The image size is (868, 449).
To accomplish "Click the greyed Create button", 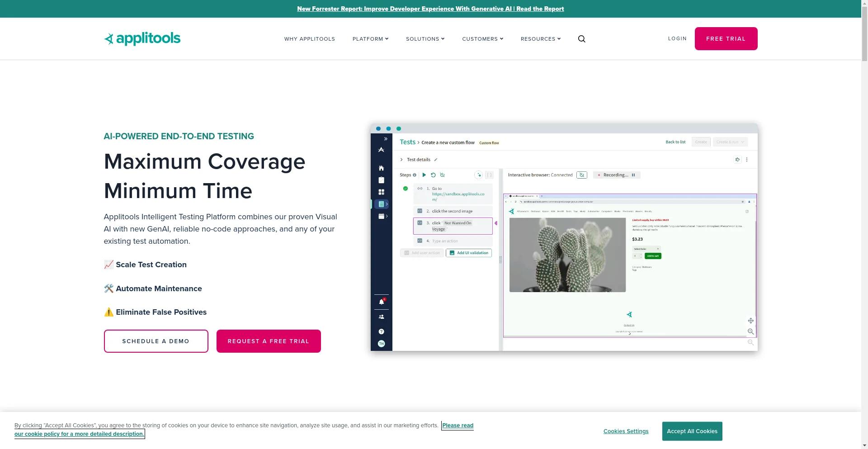I will [701, 142].
